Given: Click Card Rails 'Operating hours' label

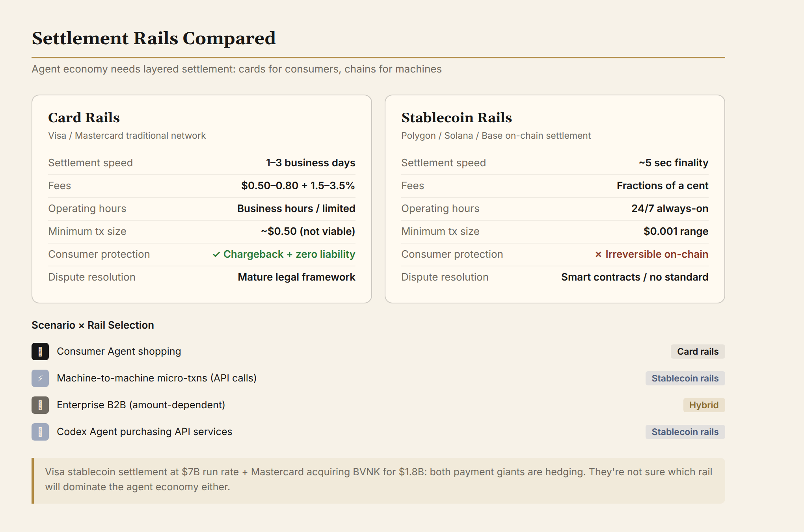Looking at the screenshot, I should tap(87, 208).
